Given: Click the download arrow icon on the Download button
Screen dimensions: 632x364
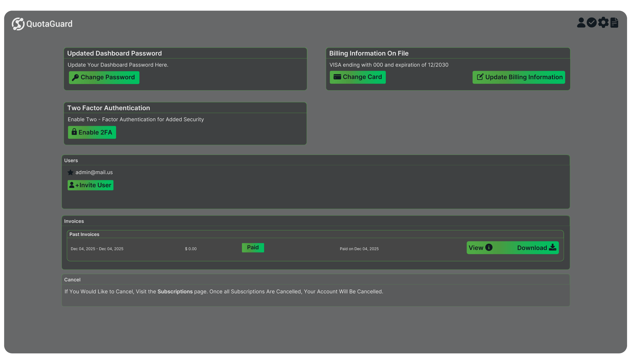Looking at the screenshot, I should 553,248.
